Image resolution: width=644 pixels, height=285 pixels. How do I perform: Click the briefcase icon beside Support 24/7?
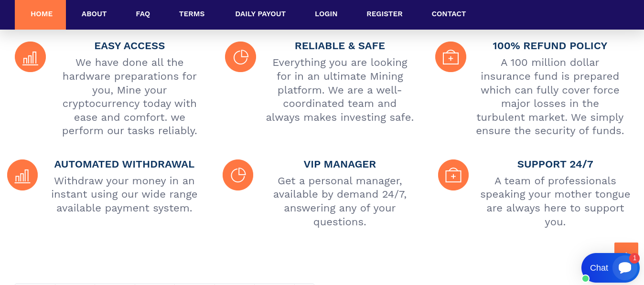pyautogui.click(x=453, y=175)
